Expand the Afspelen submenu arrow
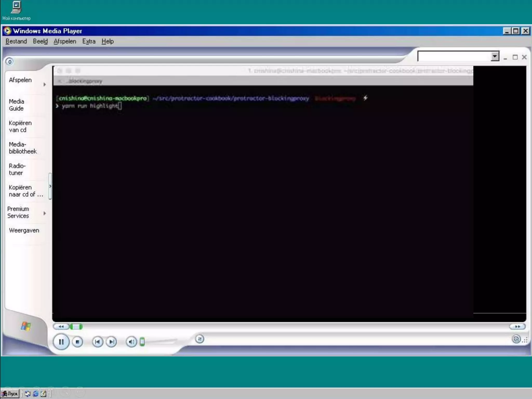Screen dimensions: 532x399 pyautogui.click(x=45, y=84)
